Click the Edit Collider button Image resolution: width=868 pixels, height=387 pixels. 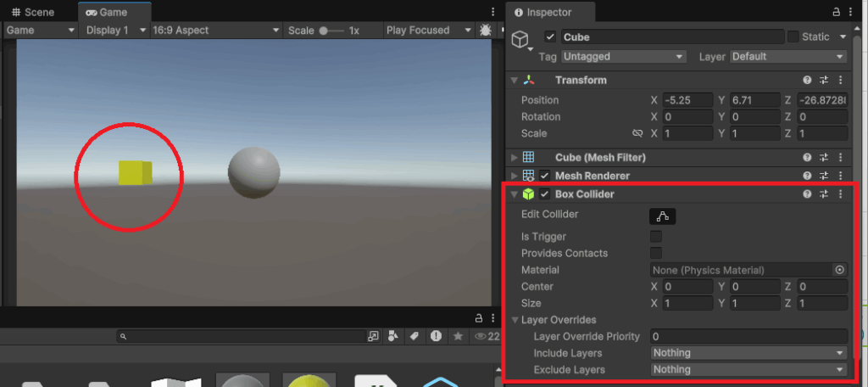pyautogui.click(x=663, y=216)
